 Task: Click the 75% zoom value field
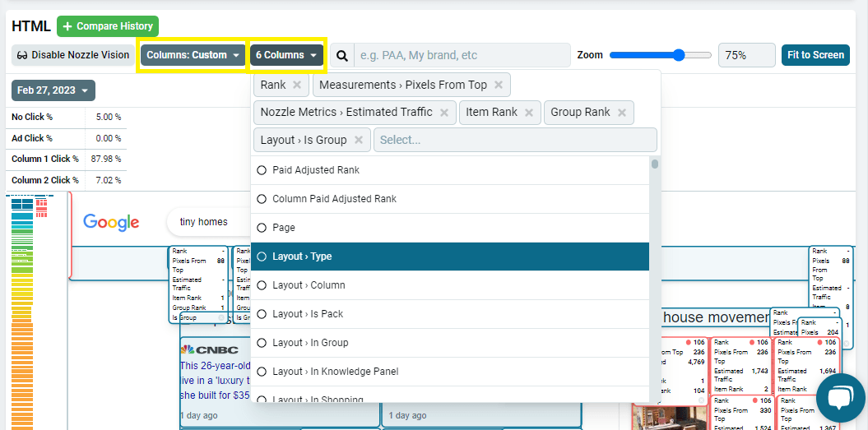click(x=747, y=55)
